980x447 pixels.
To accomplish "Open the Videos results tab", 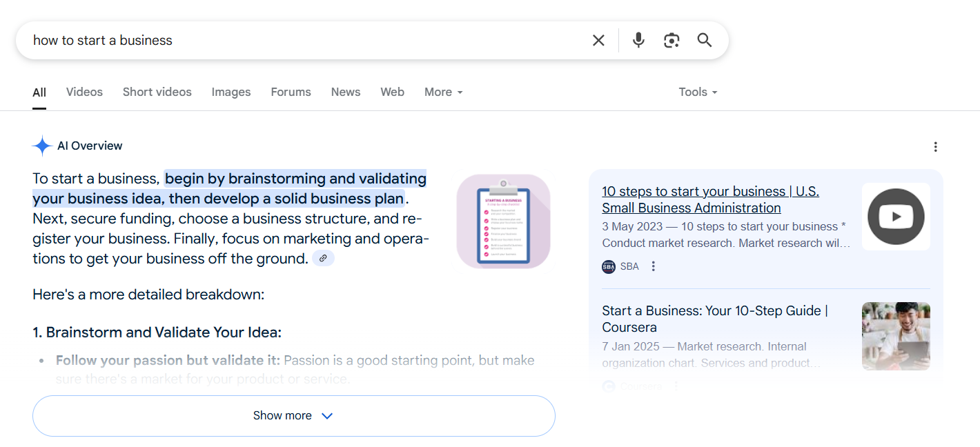I will point(84,91).
